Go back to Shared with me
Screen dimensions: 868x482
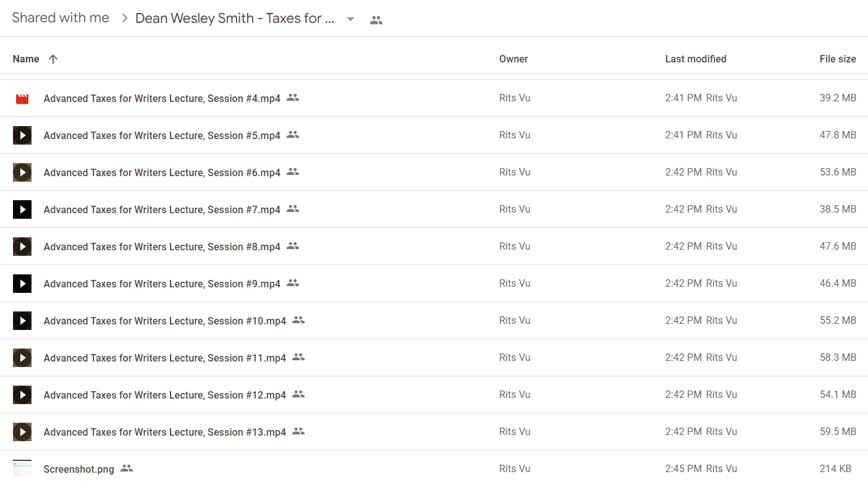coord(61,18)
